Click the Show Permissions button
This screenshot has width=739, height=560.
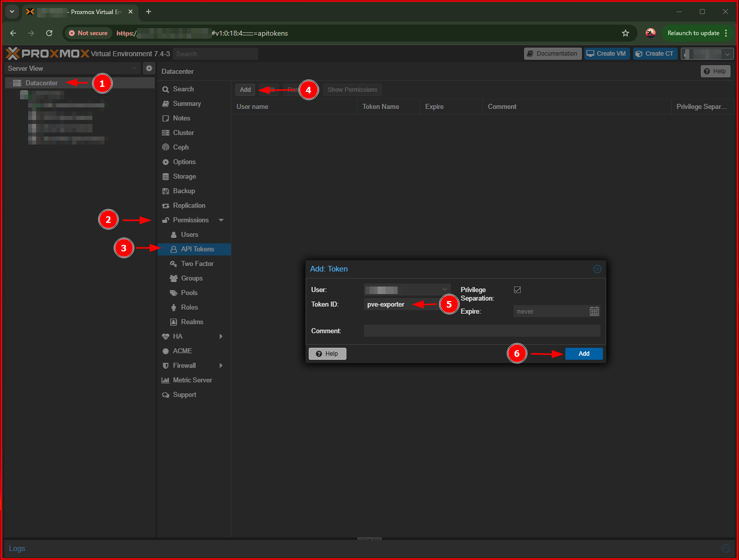coord(352,90)
